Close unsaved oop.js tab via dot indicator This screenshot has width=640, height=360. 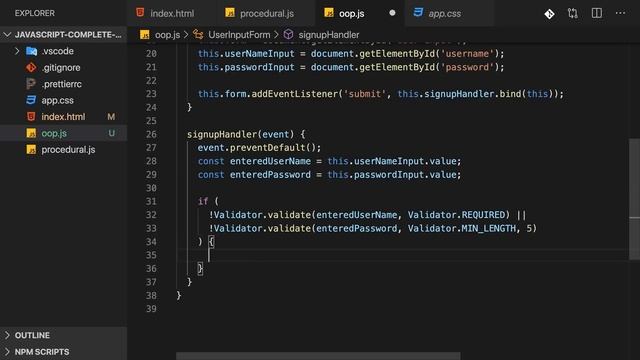(x=392, y=13)
